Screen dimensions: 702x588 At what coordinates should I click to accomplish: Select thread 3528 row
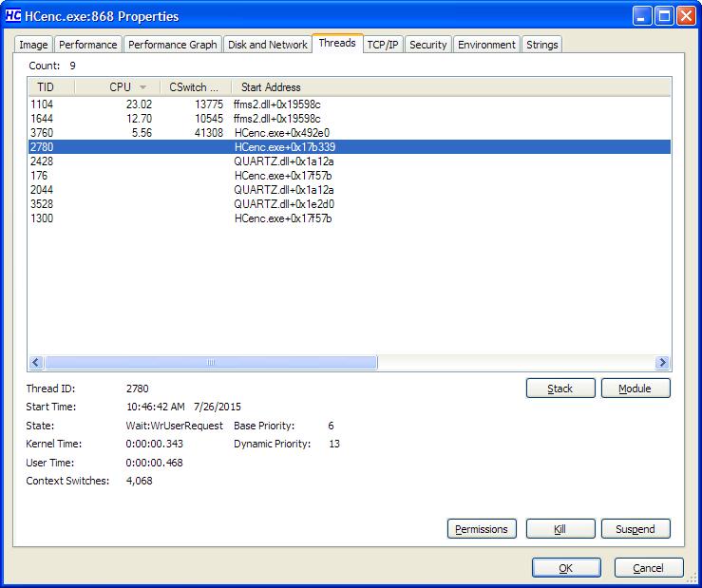point(350,204)
